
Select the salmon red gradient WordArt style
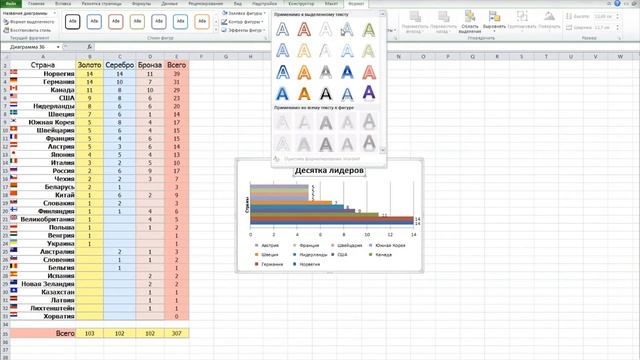tap(369, 72)
